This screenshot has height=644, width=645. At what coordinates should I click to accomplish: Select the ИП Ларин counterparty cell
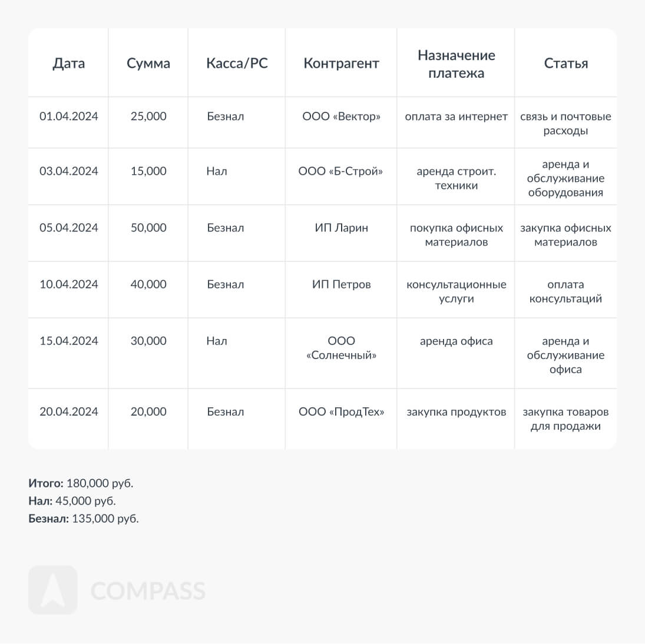coord(341,228)
